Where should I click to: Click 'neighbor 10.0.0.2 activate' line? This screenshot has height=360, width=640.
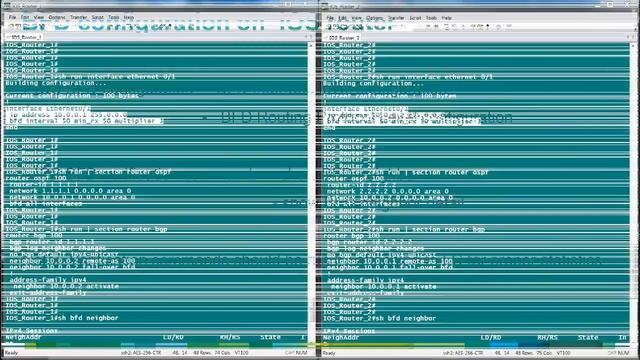pos(66,286)
